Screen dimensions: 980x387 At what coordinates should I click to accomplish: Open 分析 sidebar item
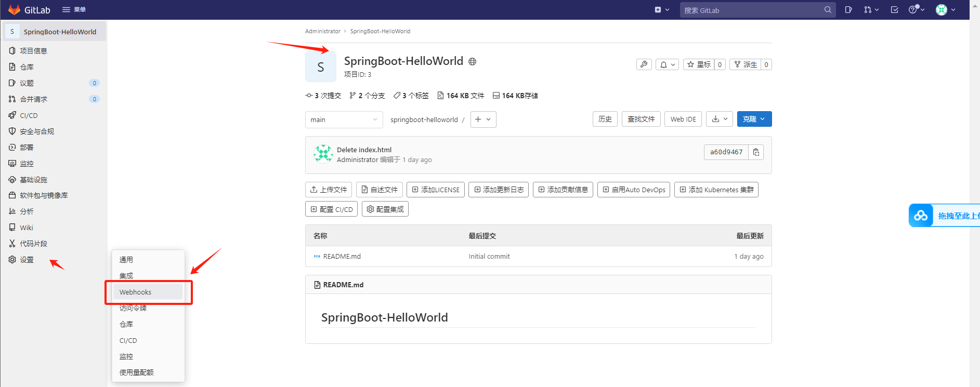[x=54, y=211]
